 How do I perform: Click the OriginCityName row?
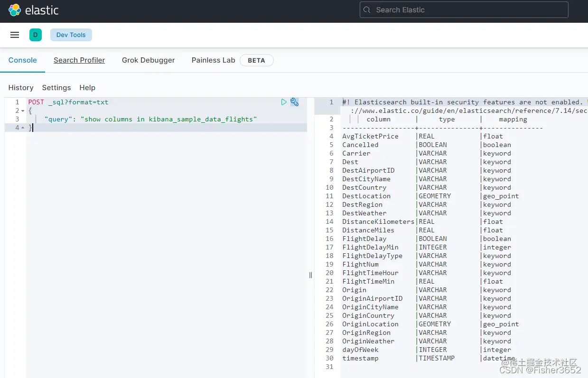pos(427,307)
